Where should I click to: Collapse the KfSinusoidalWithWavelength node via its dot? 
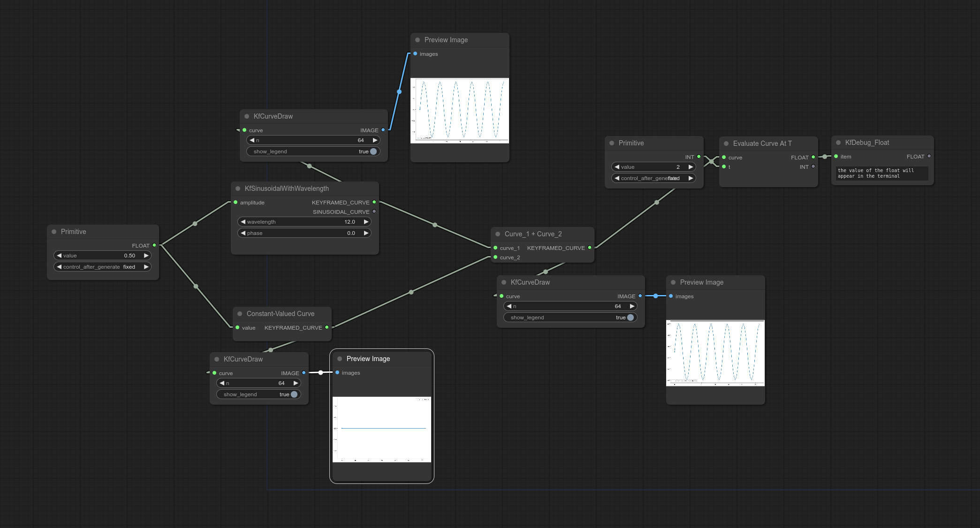point(238,189)
